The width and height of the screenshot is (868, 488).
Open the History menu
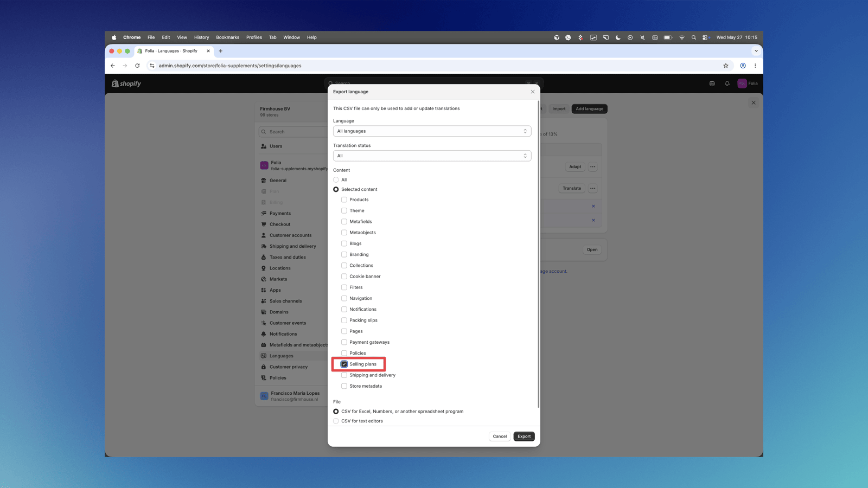[x=201, y=37]
